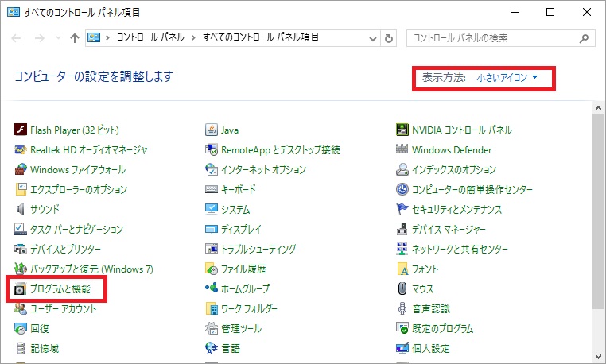This screenshot has height=364, width=606.
Task: Click the Realtek HD audio manager icon
Action: coord(21,149)
